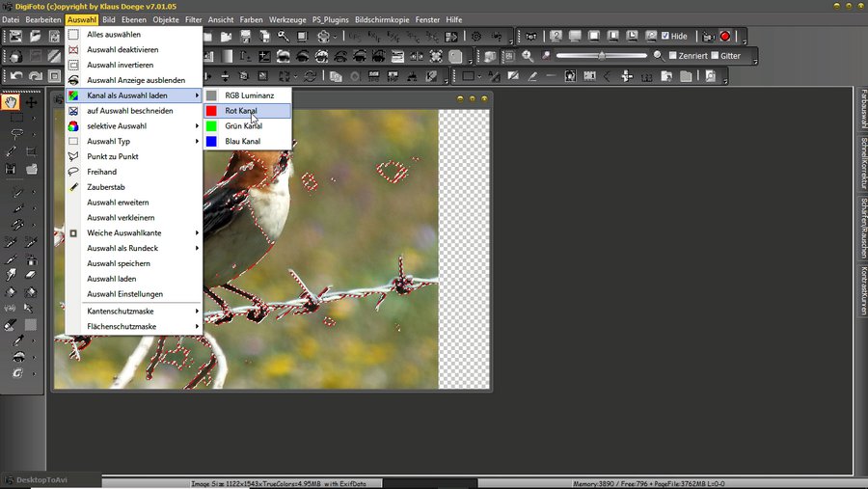868x489 pixels.
Task: Toggle the Hide checkbox
Action: 665,37
